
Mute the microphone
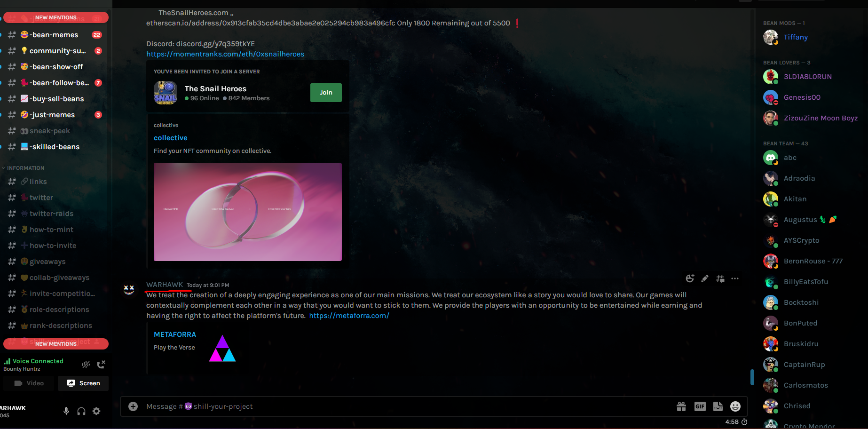tap(66, 411)
